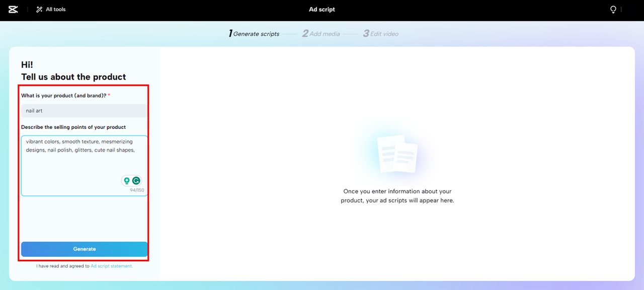Image resolution: width=644 pixels, height=290 pixels.
Task: Switch to the Edit video step
Action: pyautogui.click(x=381, y=33)
